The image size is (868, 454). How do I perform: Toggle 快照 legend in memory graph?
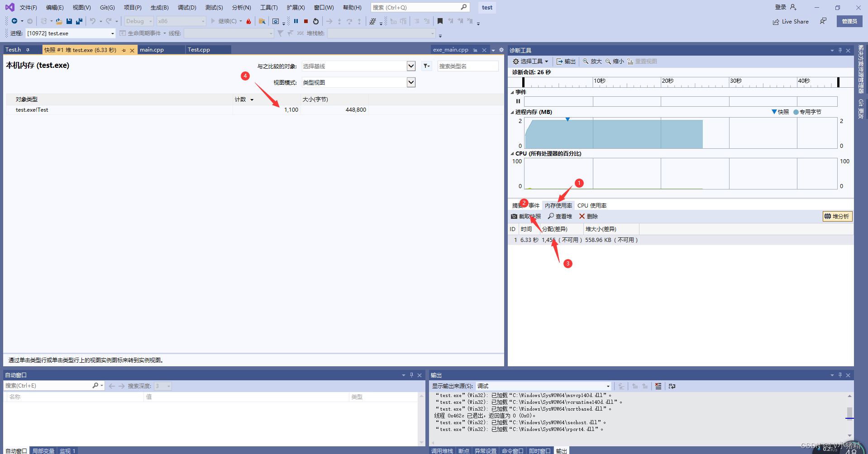pyautogui.click(x=780, y=112)
